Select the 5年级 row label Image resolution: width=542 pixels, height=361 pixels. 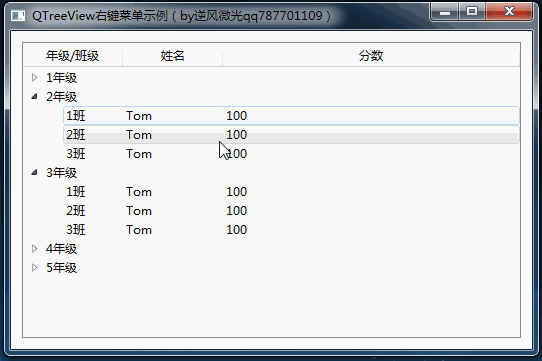click(62, 268)
